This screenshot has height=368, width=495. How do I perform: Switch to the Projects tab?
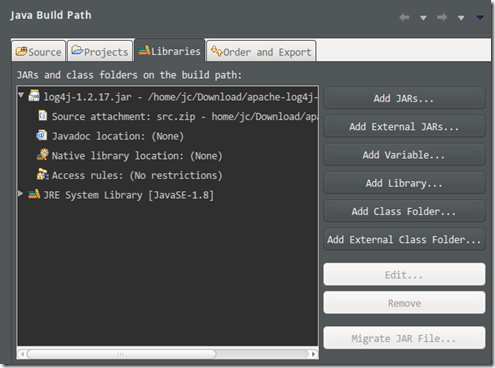tap(100, 51)
